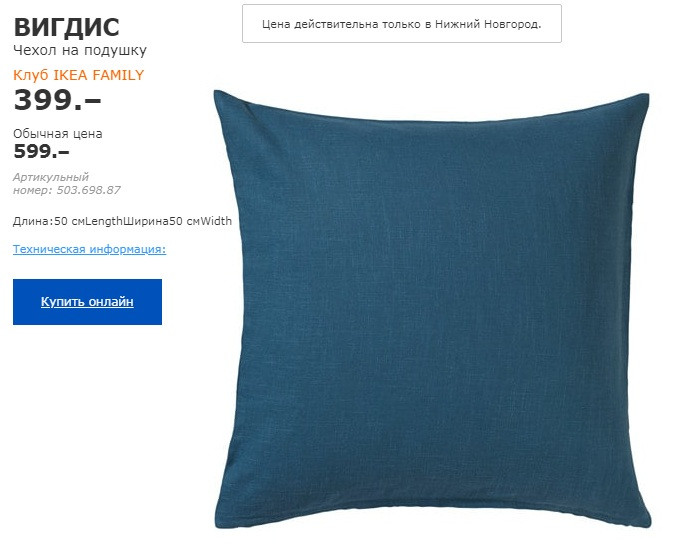Click the word Length in dimensions
This screenshot has width=692, height=547.
pyautogui.click(x=103, y=221)
